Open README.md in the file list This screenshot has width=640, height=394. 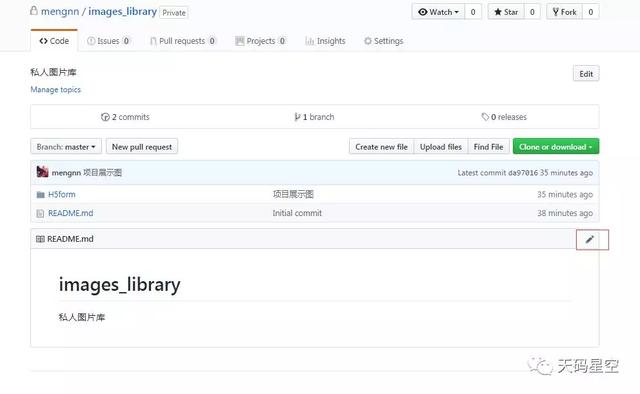click(x=71, y=213)
